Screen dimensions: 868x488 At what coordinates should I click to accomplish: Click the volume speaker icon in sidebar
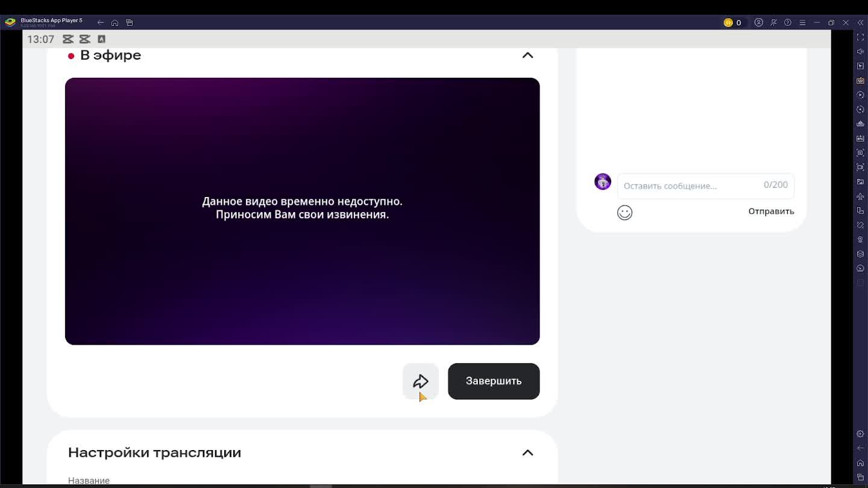tap(860, 52)
